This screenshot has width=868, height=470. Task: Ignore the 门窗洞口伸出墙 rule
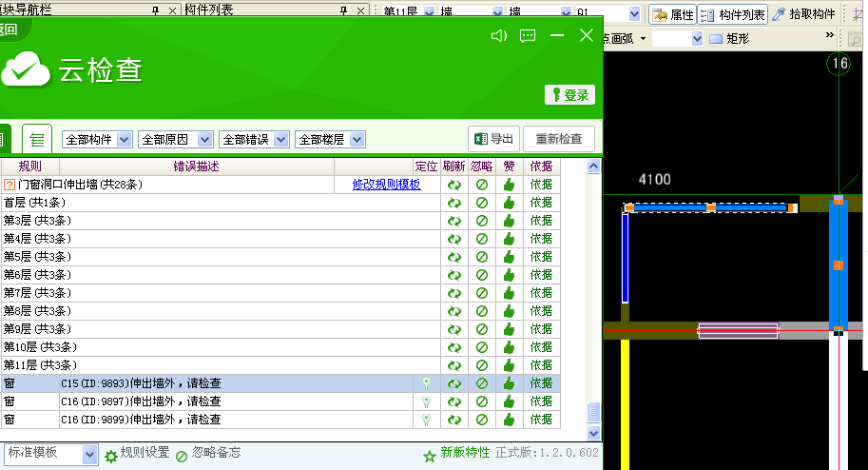click(482, 186)
